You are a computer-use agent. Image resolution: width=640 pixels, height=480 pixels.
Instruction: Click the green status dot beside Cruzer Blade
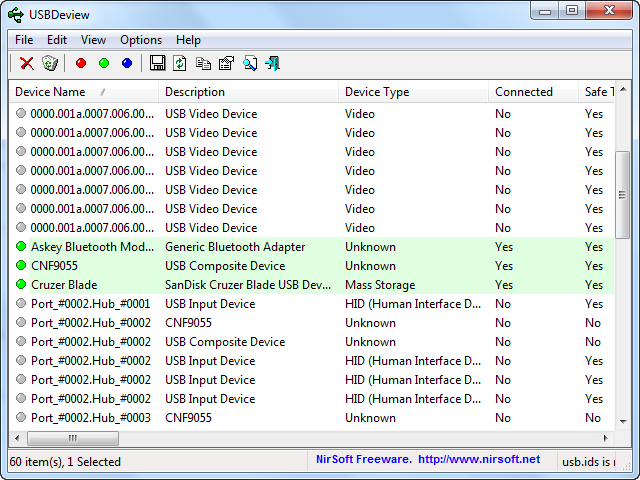click(21, 284)
